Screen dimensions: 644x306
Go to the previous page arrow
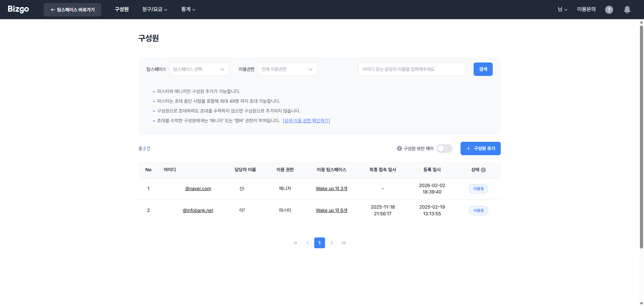pos(308,243)
